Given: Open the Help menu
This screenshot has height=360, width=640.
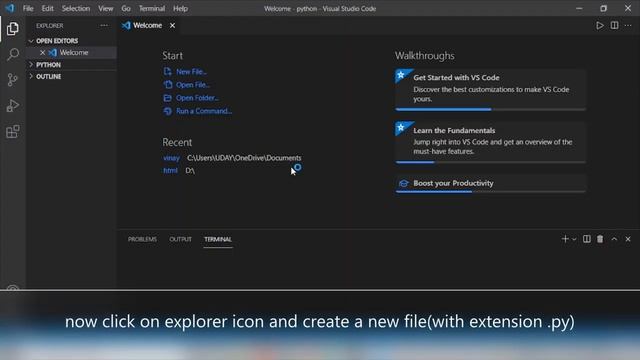Looking at the screenshot, I should point(180,8).
